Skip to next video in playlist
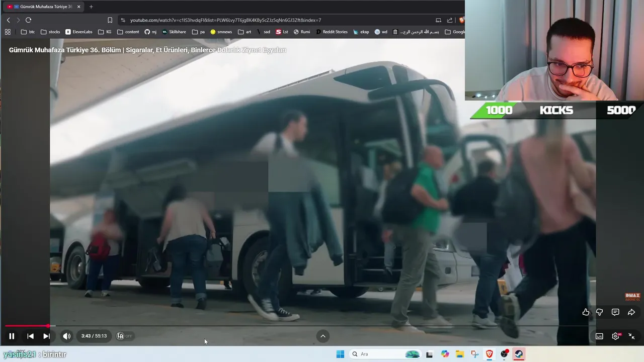 pos(46,336)
